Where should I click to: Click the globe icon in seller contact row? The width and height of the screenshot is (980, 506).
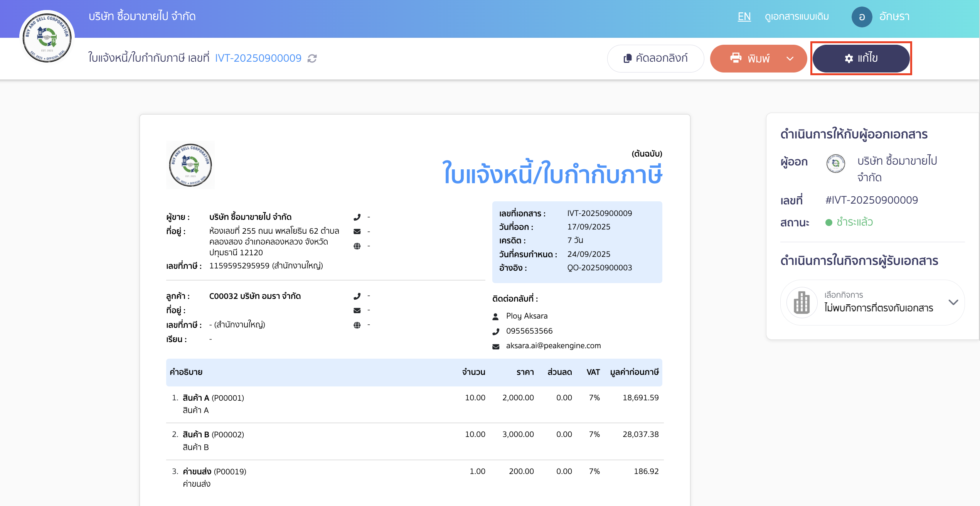tap(357, 246)
